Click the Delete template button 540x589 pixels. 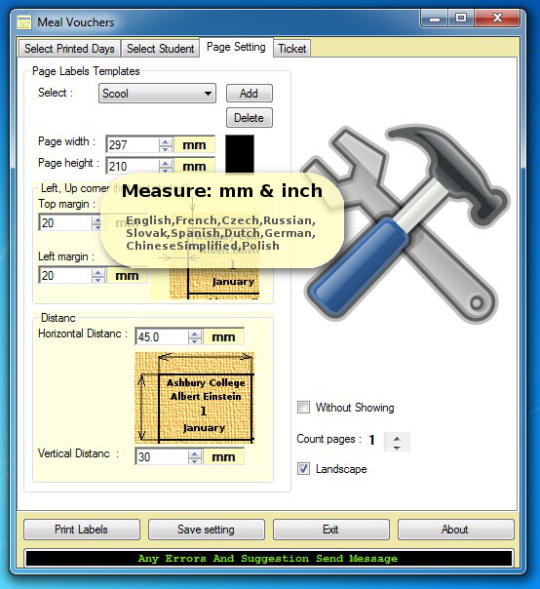click(x=249, y=118)
